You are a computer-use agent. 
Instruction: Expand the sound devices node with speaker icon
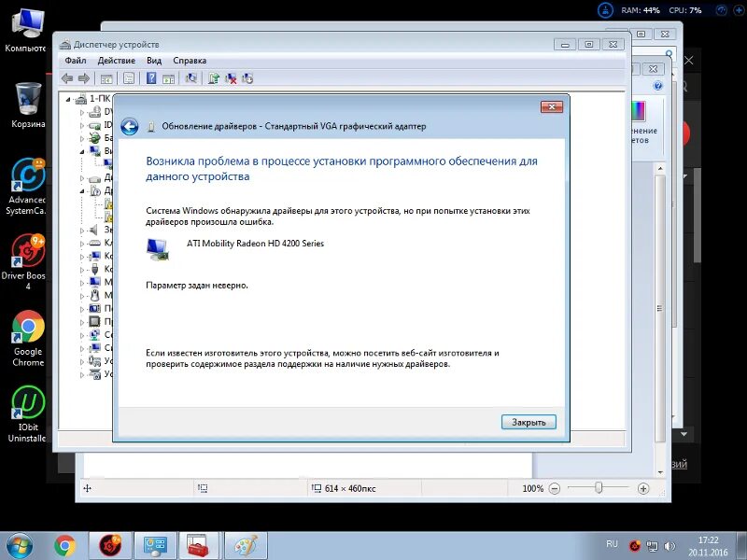(x=81, y=231)
